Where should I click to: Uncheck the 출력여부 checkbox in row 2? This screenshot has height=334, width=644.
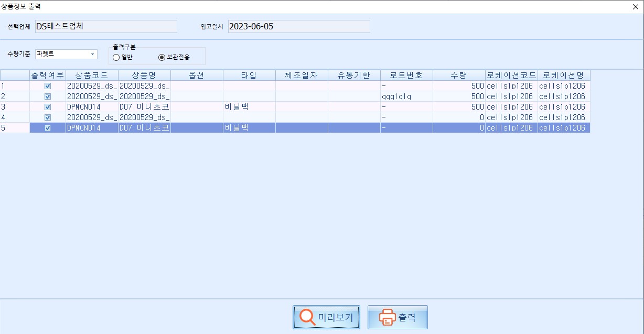click(48, 96)
